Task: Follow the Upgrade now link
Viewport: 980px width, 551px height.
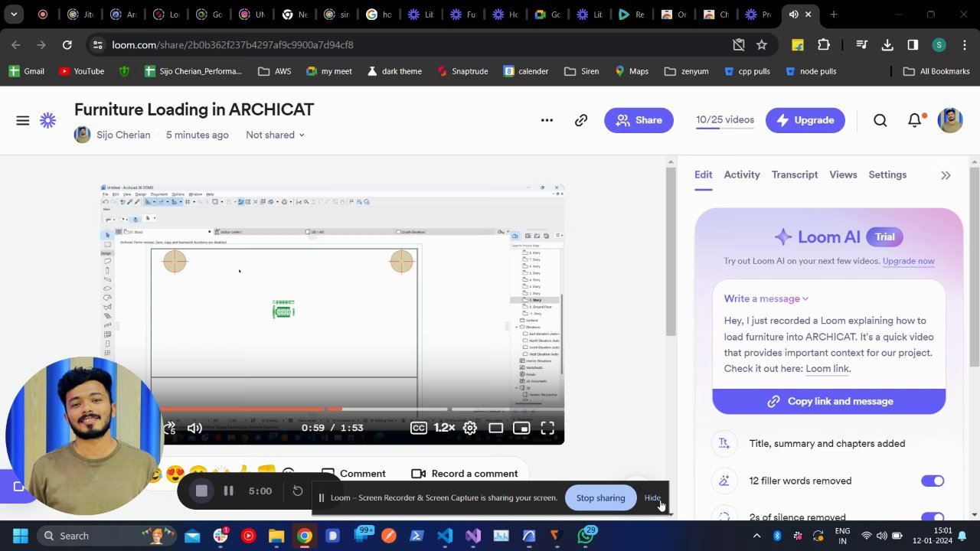Action: (909, 261)
